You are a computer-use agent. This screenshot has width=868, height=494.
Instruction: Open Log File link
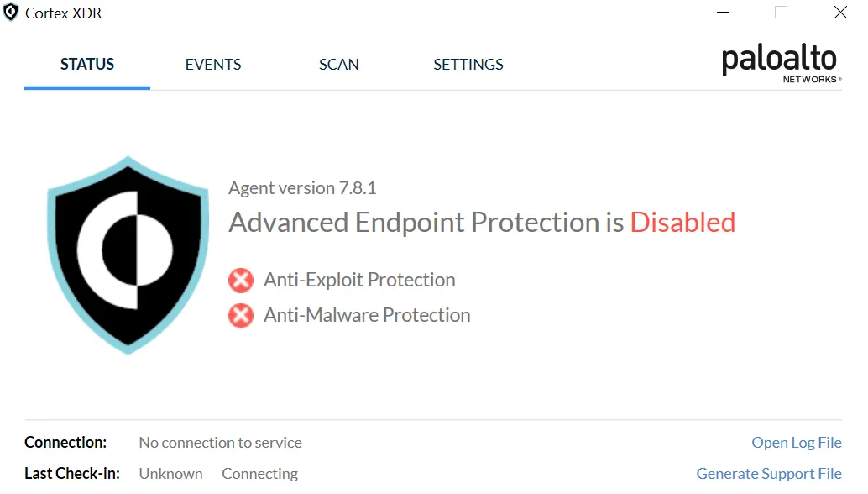(796, 443)
